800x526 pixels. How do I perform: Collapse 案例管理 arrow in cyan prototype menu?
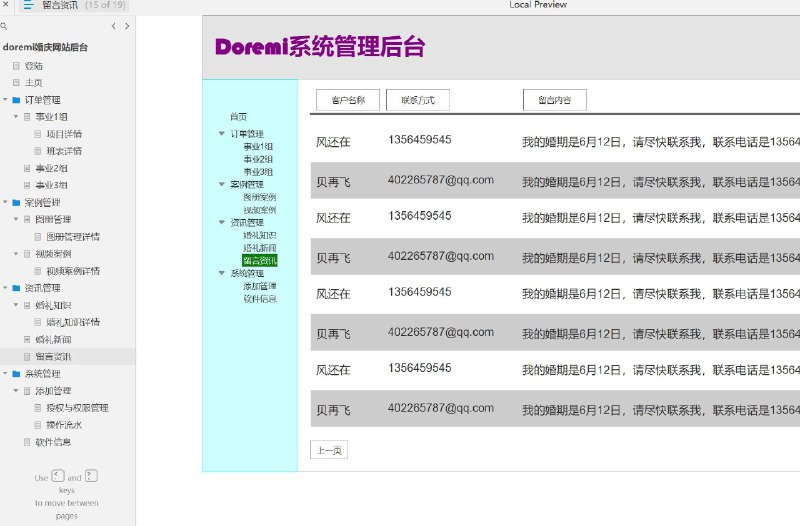click(x=221, y=184)
